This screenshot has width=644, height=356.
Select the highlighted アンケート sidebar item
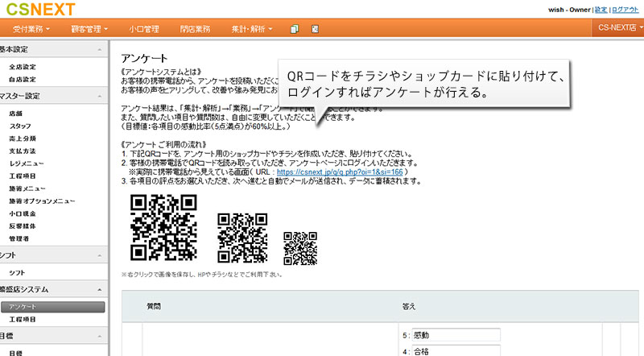(52, 307)
